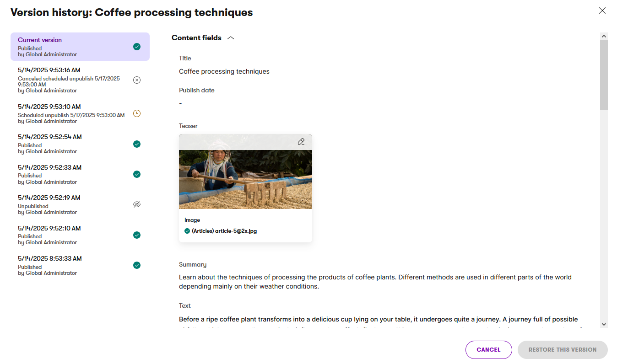The height and width of the screenshot is (364, 617).
Task: Click the clock icon for scheduled unpublish version
Action: (x=136, y=113)
